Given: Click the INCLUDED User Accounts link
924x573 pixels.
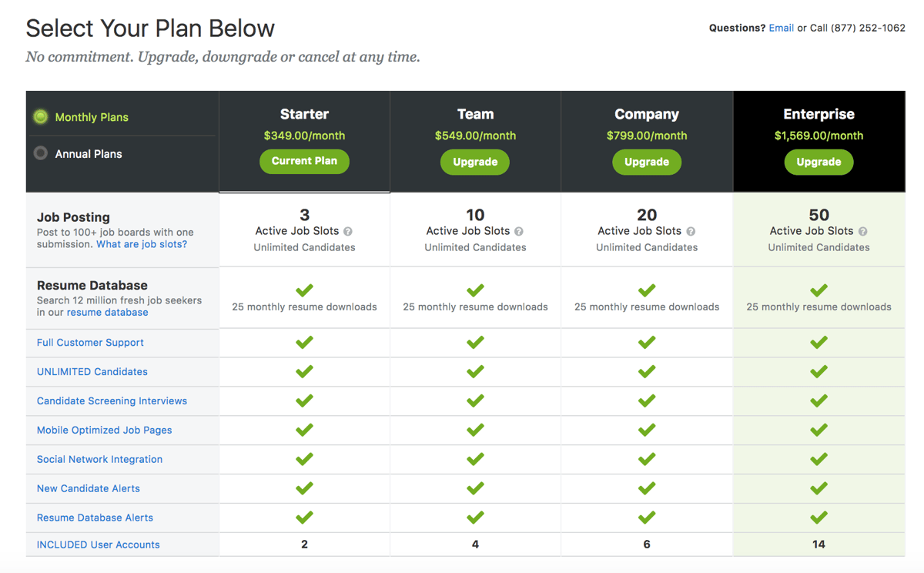Looking at the screenshot, I should (98, 545).
